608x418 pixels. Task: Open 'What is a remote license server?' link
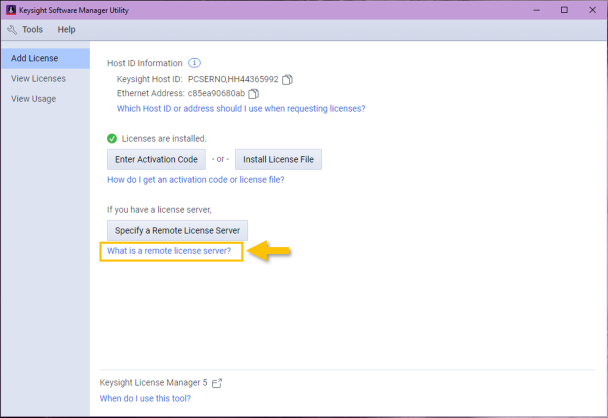click(169, 251)
